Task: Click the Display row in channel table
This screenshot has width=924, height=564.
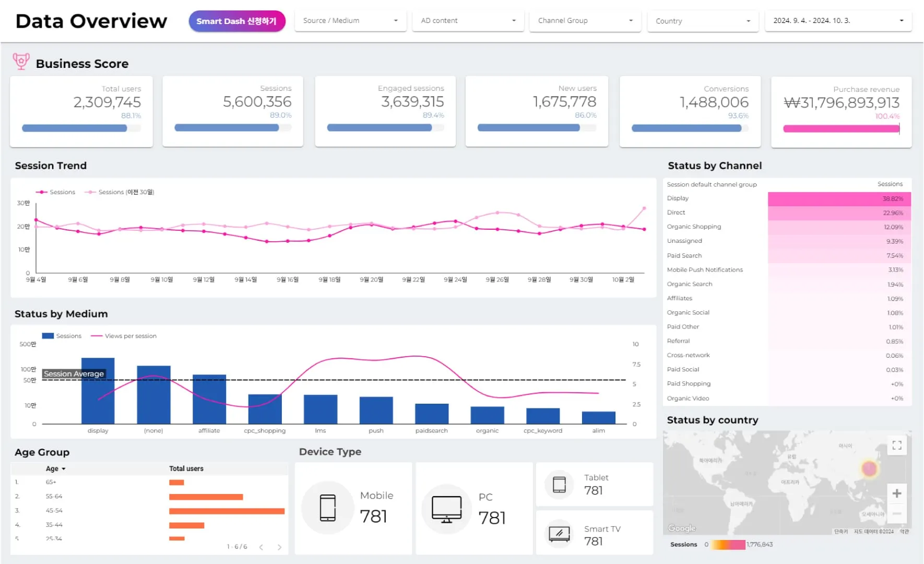Action: [787, 198]
